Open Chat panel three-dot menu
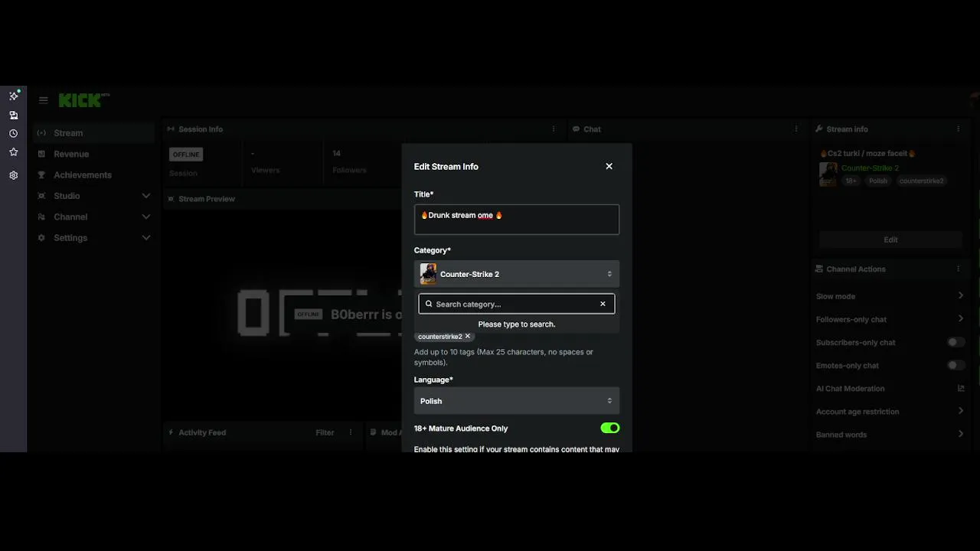 pos(796,129)
